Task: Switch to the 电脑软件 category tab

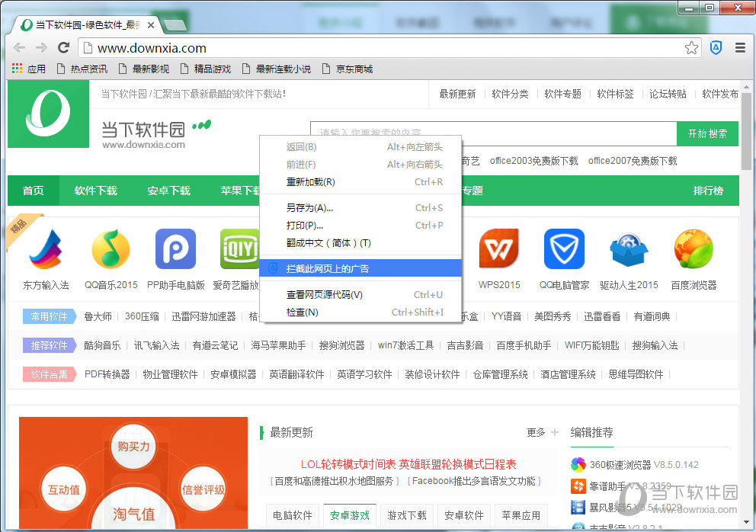Action: [293, 515]
